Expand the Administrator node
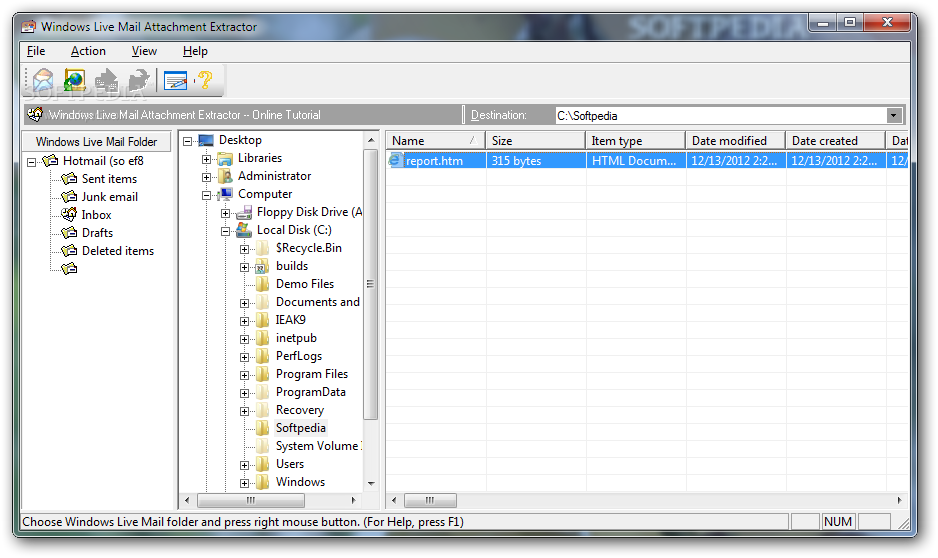The width and height of the screenshot is (938, 558). [206, 177]
